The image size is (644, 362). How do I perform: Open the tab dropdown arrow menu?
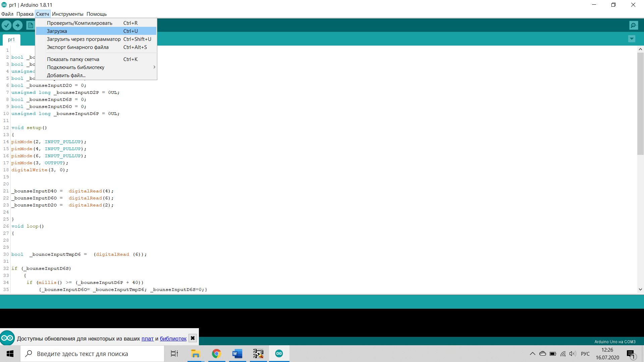point(632,39)
